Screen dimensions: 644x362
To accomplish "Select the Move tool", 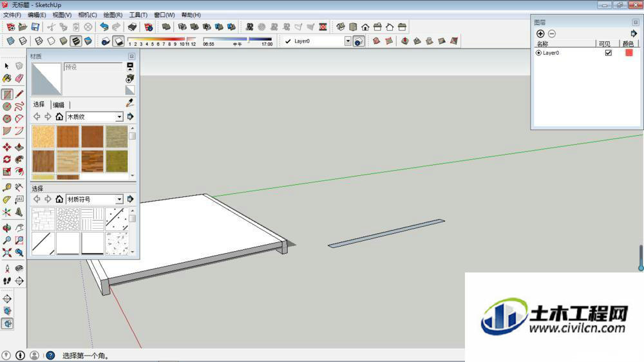I will point(7,147).
